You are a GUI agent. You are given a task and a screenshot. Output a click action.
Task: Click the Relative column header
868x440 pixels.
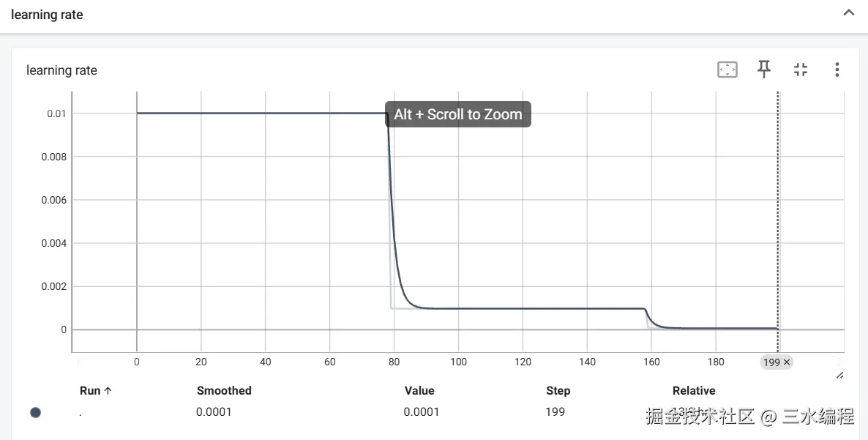tap(694, 391)
